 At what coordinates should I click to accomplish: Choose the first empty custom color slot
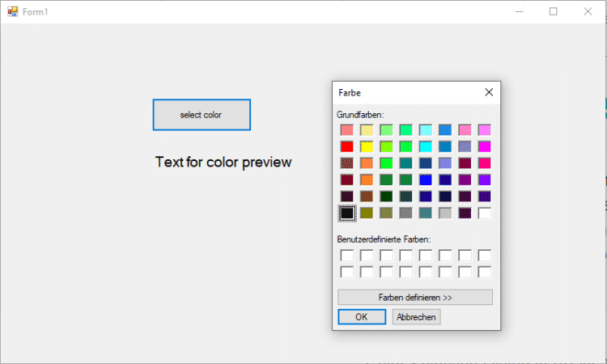pyautogui.click(x=347, y=256)
